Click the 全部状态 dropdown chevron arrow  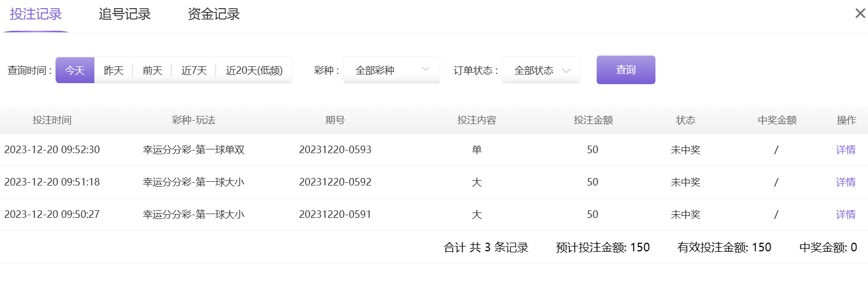566,71
